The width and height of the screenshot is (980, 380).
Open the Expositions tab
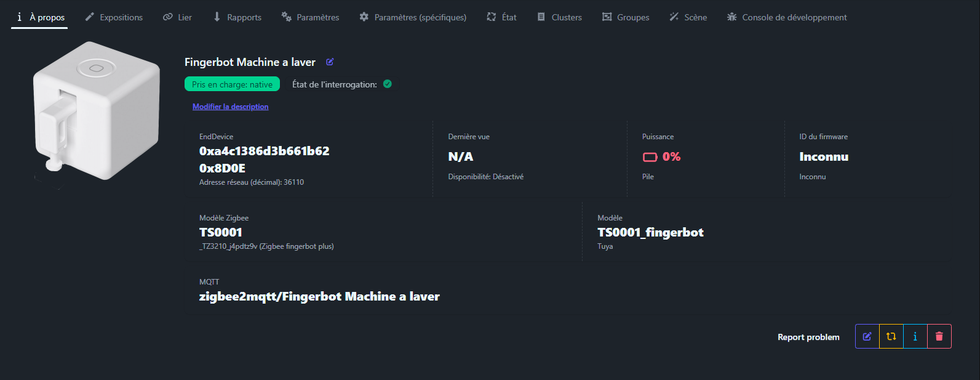point(114,17)
